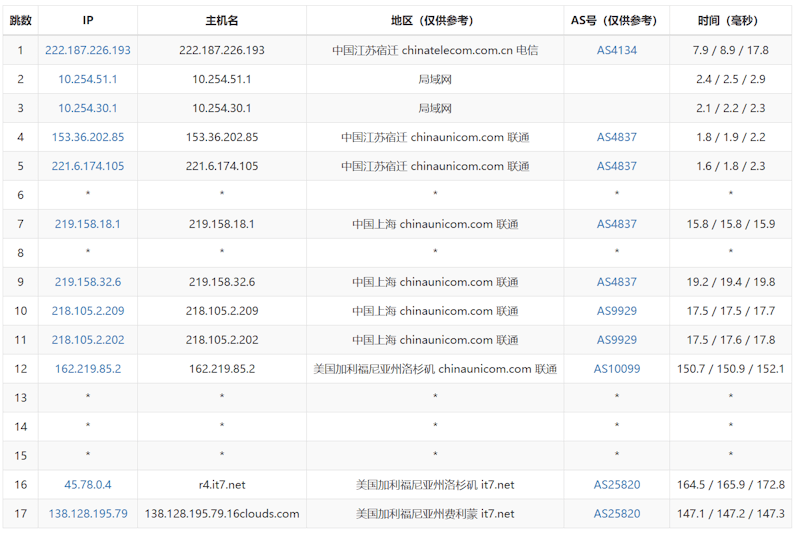This screenshot has height=534, width=800.
Task: Select region 美国加利福尼亚州洛杉矶 chinaunicom.com 联通
Action: 435,369
